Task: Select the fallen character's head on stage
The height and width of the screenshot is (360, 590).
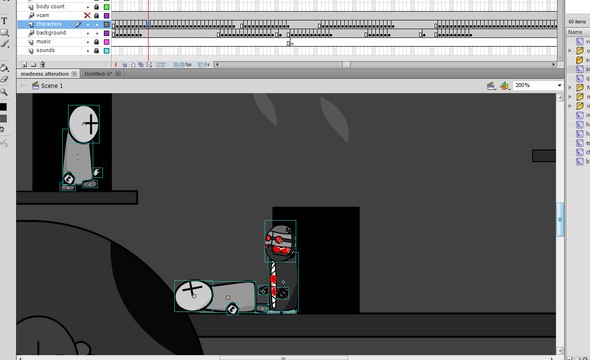Action: [x=194, y=296]
